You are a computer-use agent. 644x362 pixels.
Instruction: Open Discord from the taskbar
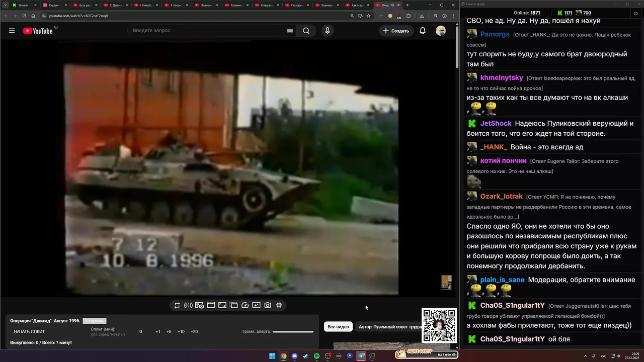294,356
